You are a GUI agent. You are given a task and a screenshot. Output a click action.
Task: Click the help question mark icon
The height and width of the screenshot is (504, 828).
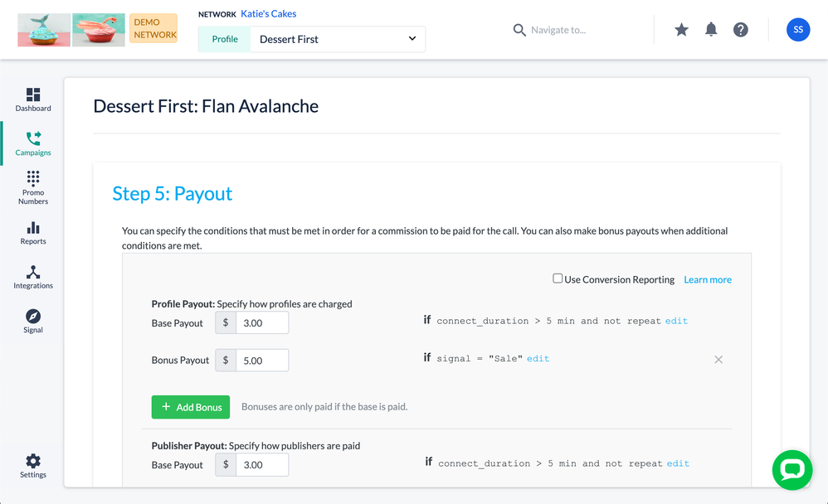click(741, 30)
